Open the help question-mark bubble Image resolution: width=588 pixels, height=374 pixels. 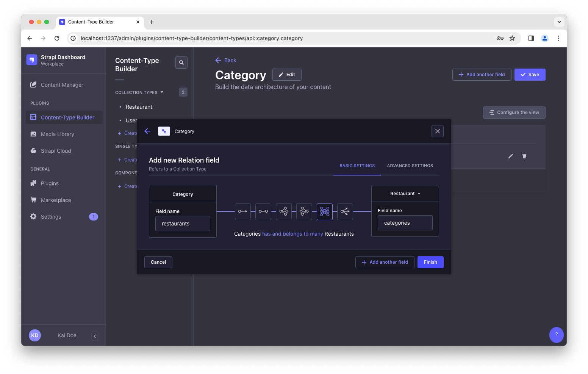click(x=556, y=335)
